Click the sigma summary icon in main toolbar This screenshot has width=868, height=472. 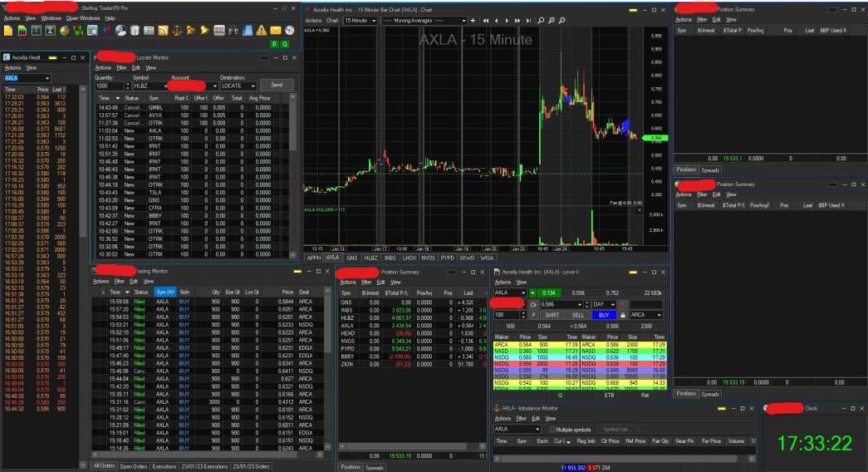[51, 31]
